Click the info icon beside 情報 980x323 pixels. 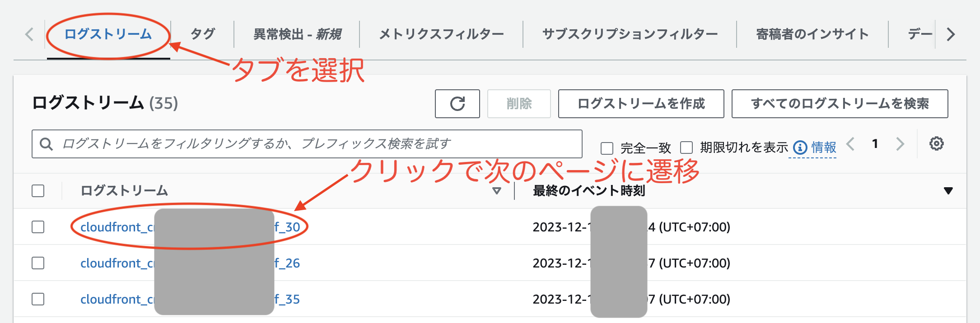coord(800,148)
